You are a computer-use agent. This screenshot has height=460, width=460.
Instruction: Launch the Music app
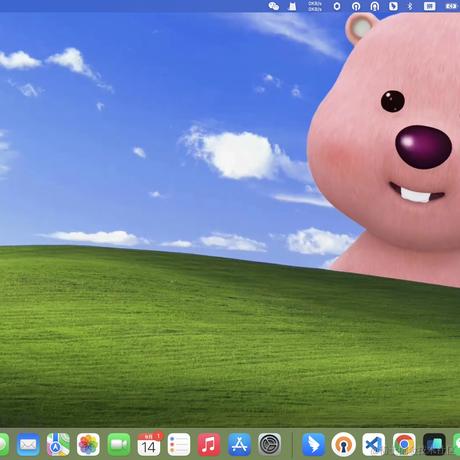(x=209, y=444)
